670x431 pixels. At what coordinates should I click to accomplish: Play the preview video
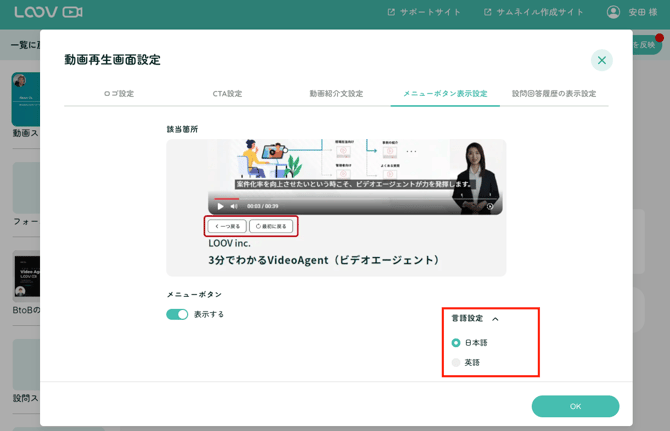point(220,206)
